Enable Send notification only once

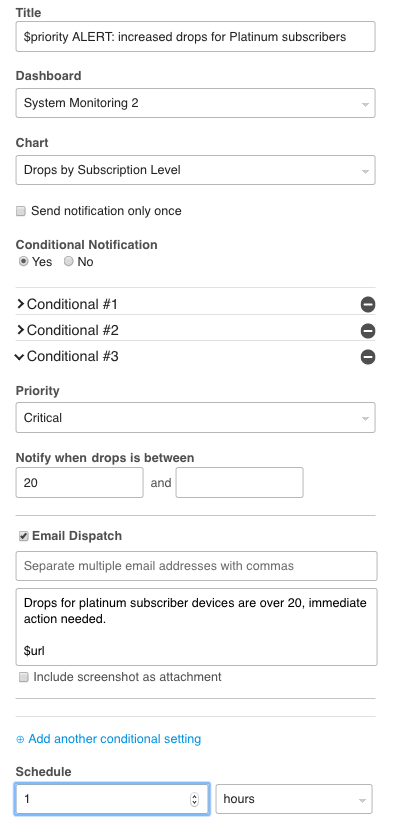click(x=21, y=211)
